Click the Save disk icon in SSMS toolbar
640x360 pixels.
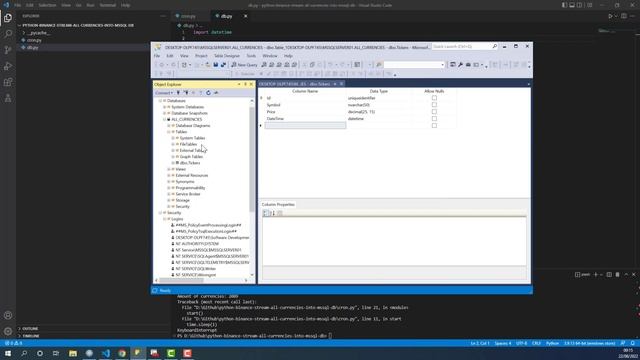click(216, 64)
